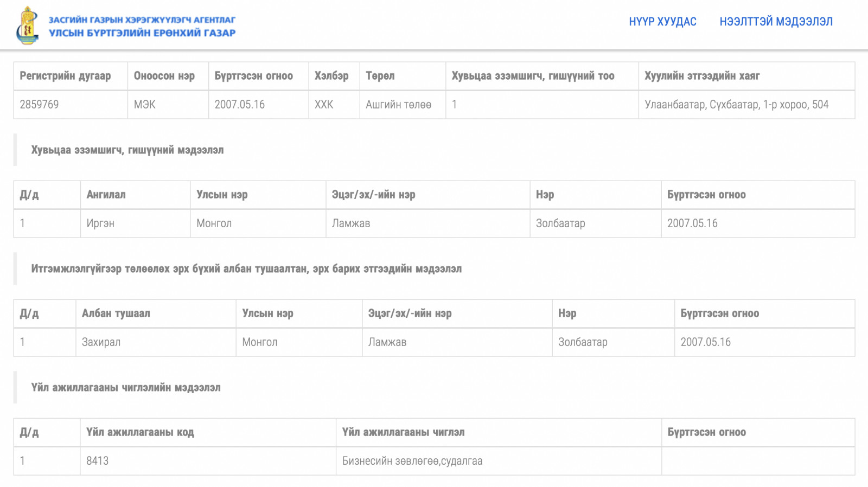Open the НҮҮР ХУУДАС home link

[x=662, y=22]
